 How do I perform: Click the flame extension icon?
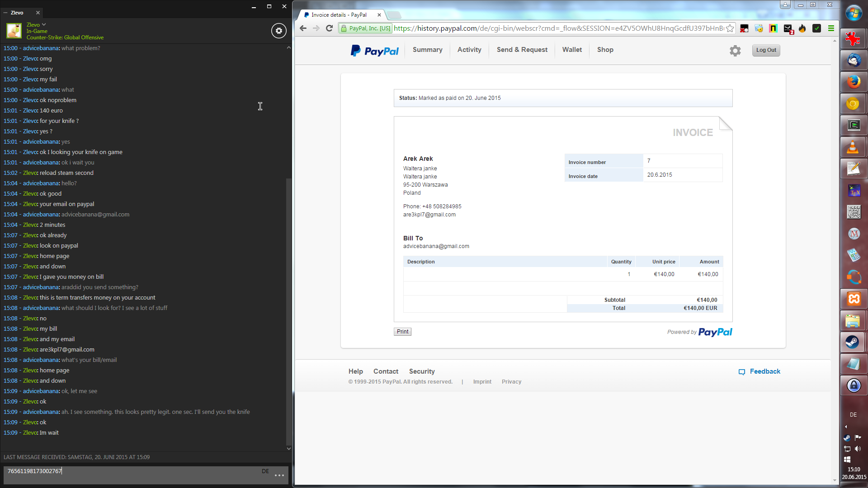802,28
